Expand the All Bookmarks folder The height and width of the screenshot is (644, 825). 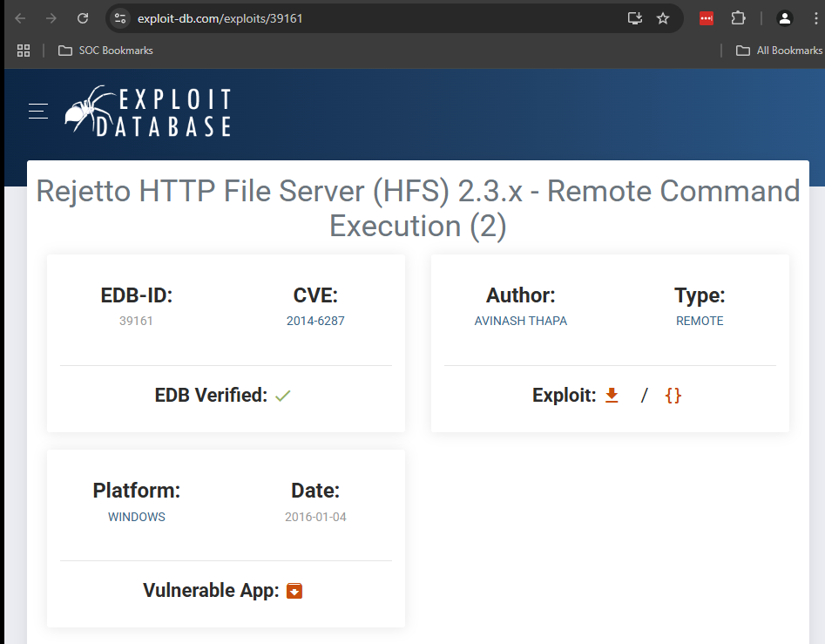tap(779, 51)
